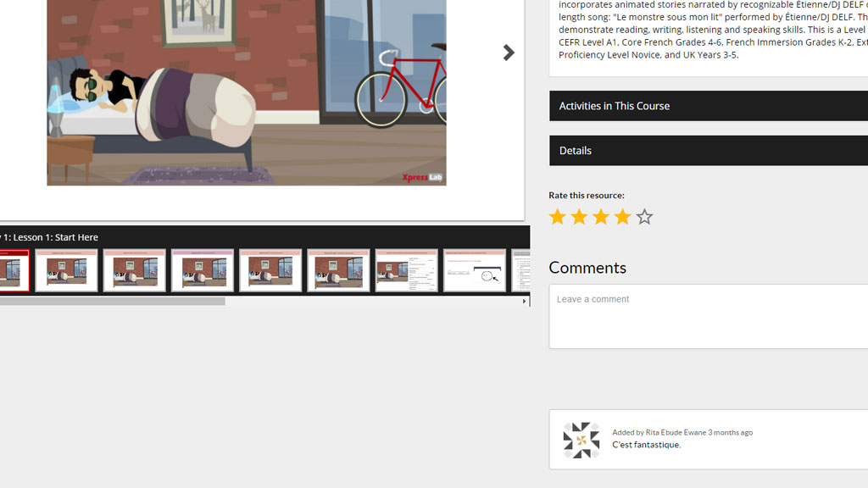Screen dimensions: 868x488
Task: Select the sixth slide thumbnail
Action: tap(338, 270)
